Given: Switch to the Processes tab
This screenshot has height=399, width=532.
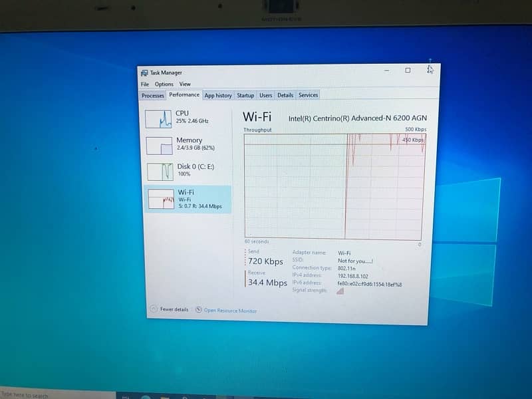Looking at the screenshot, I should pos(153,96).
